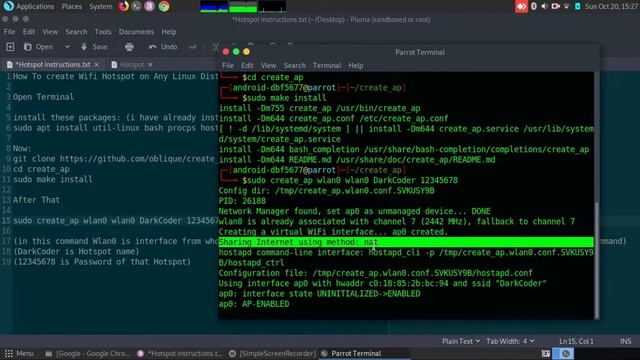This screenshot has width=640, height=360.
Task: Open Pluma's Tools menu
Action: pyautogui.click(x=103, y=32)
